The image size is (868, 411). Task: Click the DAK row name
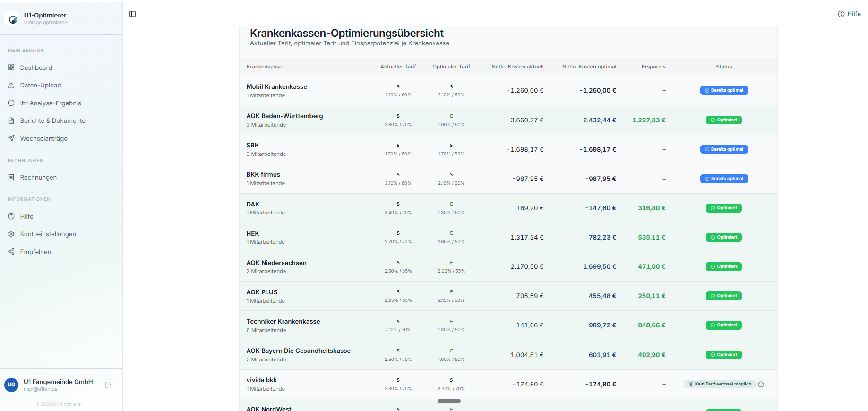click(253, 204)
